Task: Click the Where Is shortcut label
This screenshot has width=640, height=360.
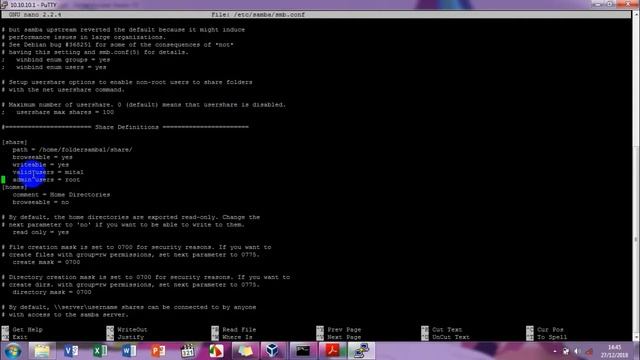Action: (237, 337)
